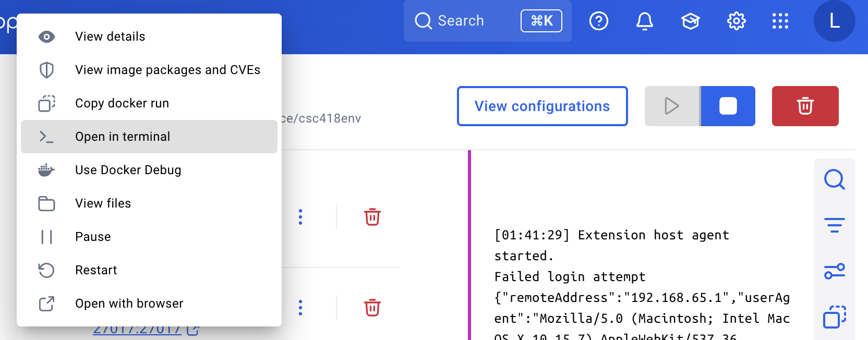Copy logs using the copy icon

click(834, 317)
